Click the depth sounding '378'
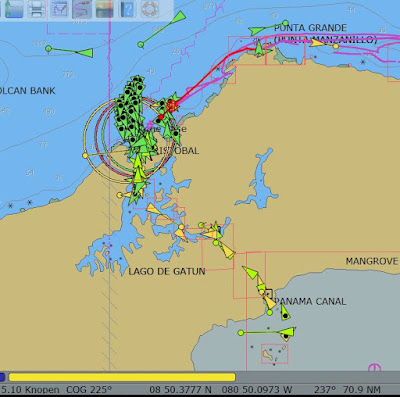This screenshot has height=397, width=400. pyautogui.click(x=68, y=74)
